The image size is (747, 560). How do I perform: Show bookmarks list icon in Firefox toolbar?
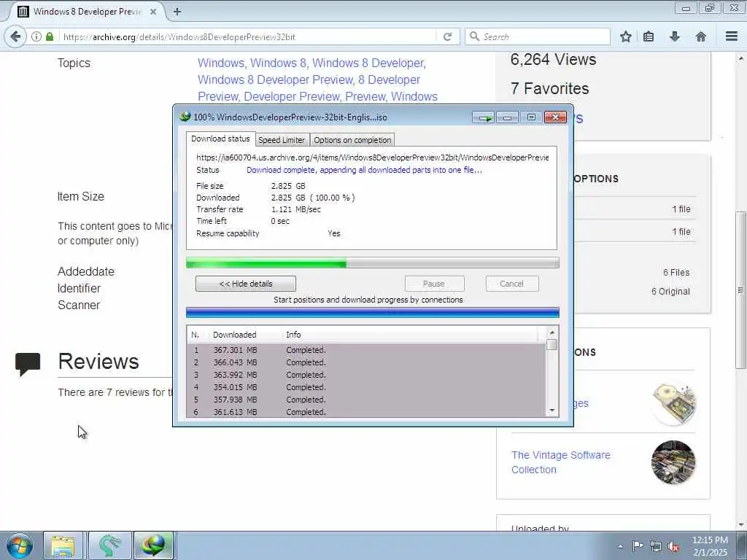pos(649,36)
